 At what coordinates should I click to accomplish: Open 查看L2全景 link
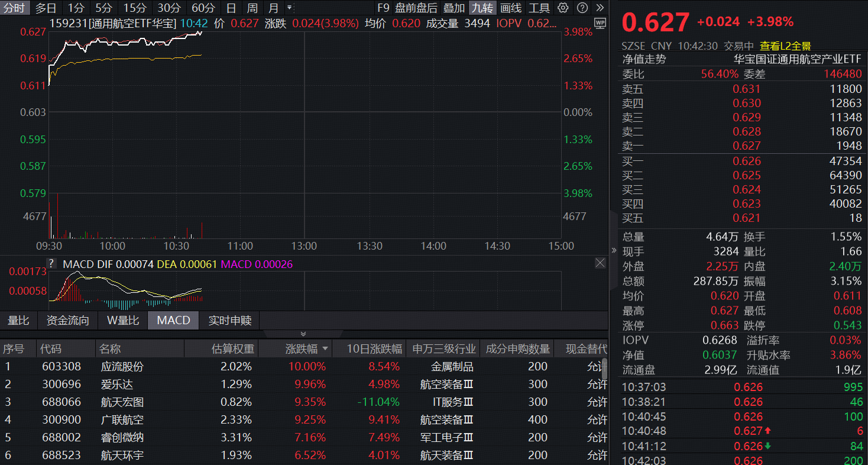(x=785, y=46)
